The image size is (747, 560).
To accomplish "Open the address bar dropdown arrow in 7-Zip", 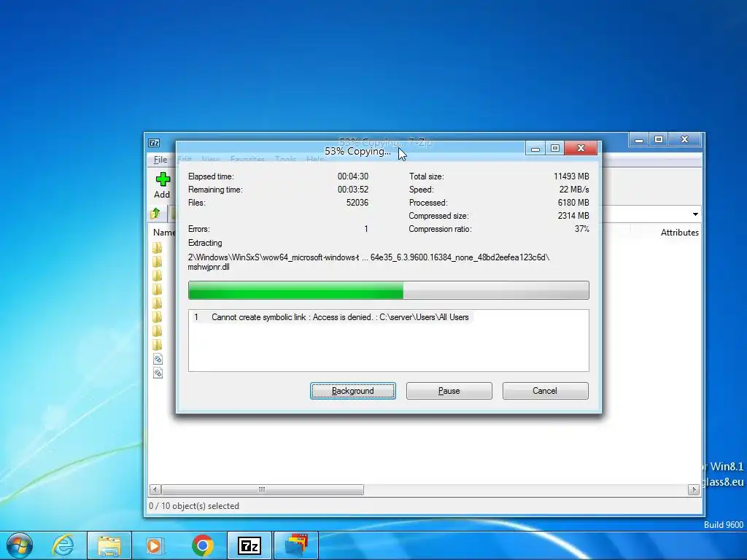I will coord(695,214).
